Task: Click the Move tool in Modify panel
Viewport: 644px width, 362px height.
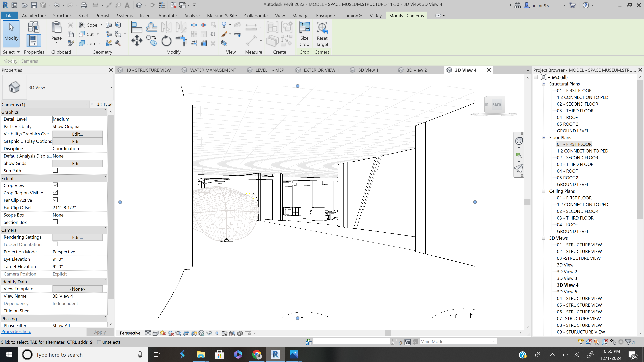Action: (x=137, y=41)
